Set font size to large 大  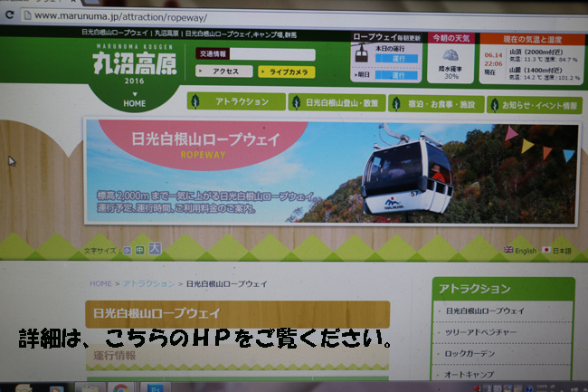(155, 248)
